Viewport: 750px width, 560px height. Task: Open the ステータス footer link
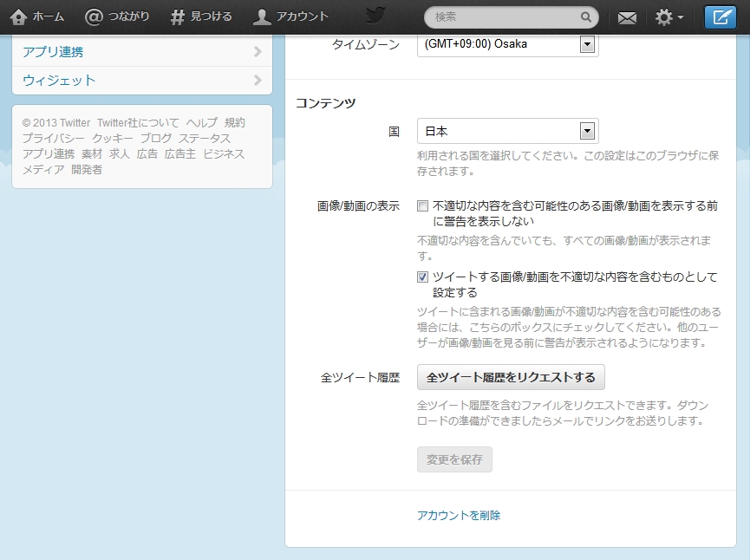(205, 139)
